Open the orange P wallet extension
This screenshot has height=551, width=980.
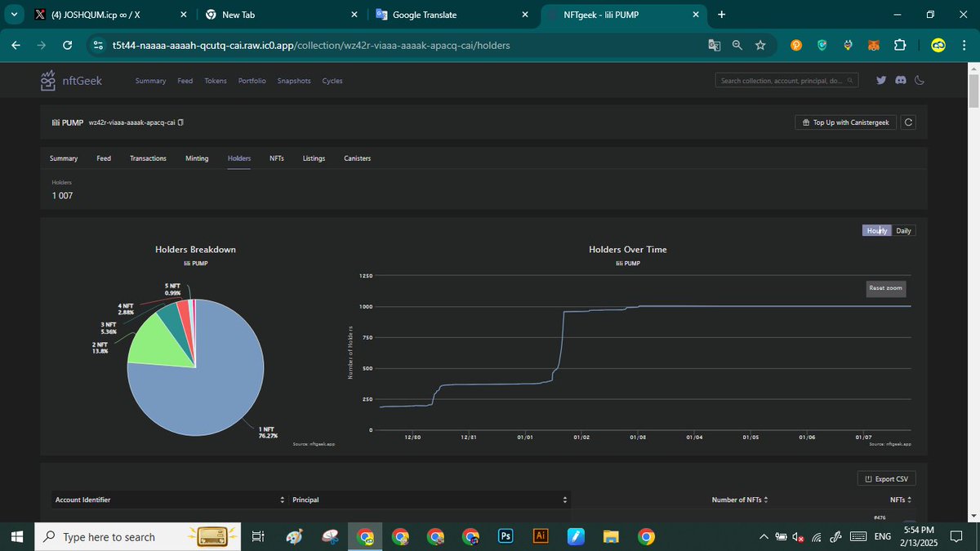796,46
